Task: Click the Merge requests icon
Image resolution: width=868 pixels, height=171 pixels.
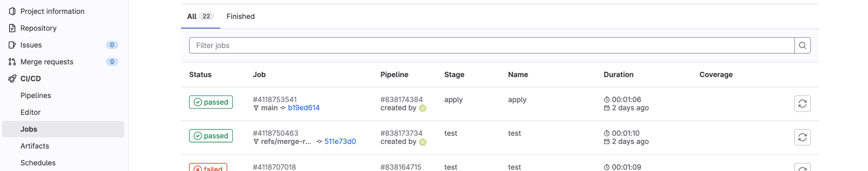Action: coord(12,62)
